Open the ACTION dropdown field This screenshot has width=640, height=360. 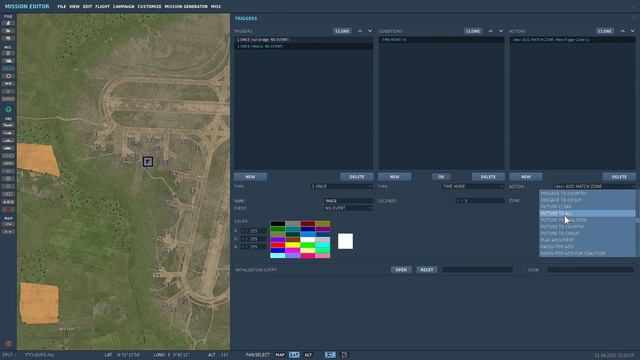point(594,187)
